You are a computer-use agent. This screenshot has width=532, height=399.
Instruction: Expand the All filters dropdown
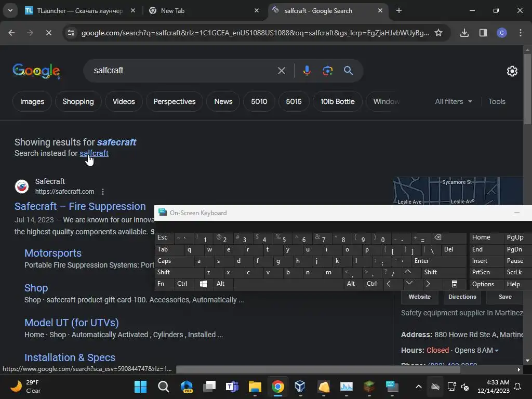tap(453, 101)
